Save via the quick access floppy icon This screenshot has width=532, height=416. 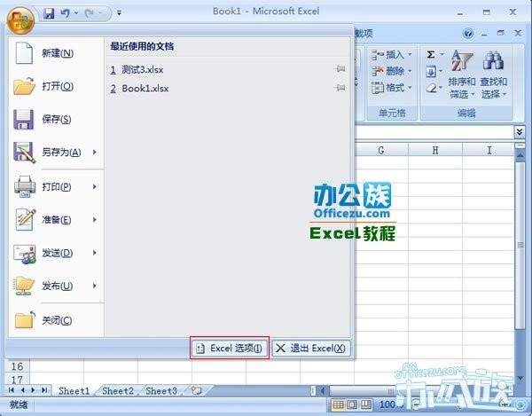(x=49, y=13)
